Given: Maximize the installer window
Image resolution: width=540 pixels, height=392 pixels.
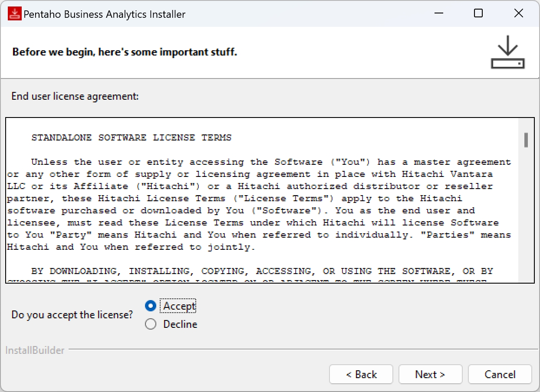Looking at the screenshot, I should (x=478, y=13).
